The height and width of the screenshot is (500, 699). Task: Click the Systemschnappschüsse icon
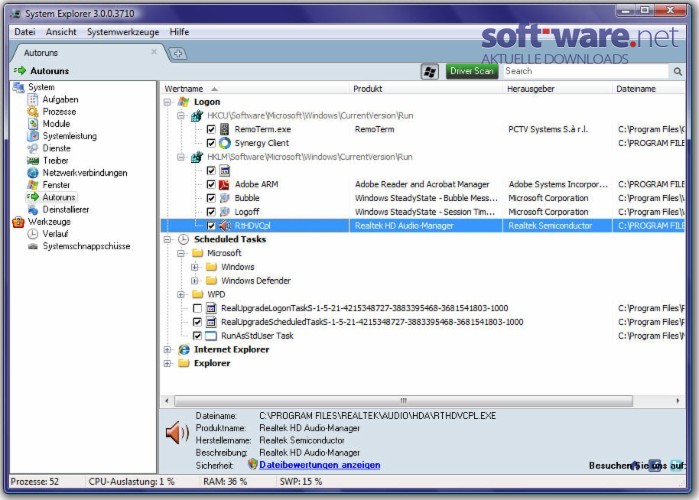33,246
